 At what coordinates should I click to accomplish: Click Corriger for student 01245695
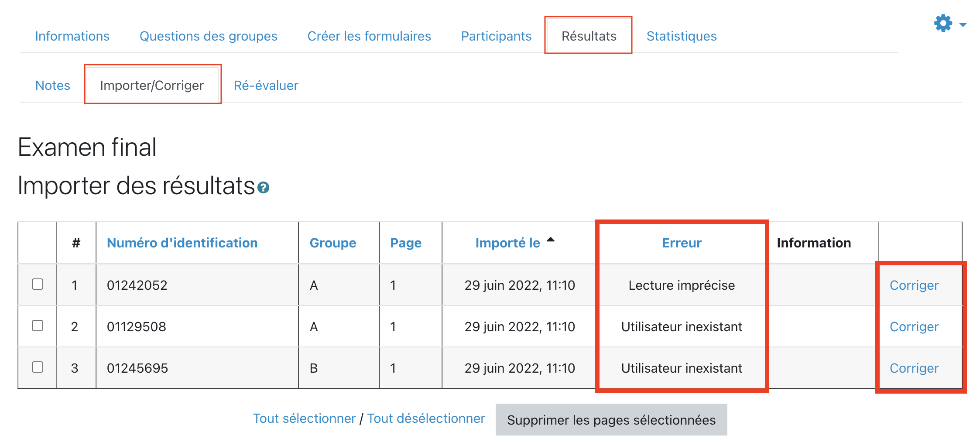[x=914, y=368]
